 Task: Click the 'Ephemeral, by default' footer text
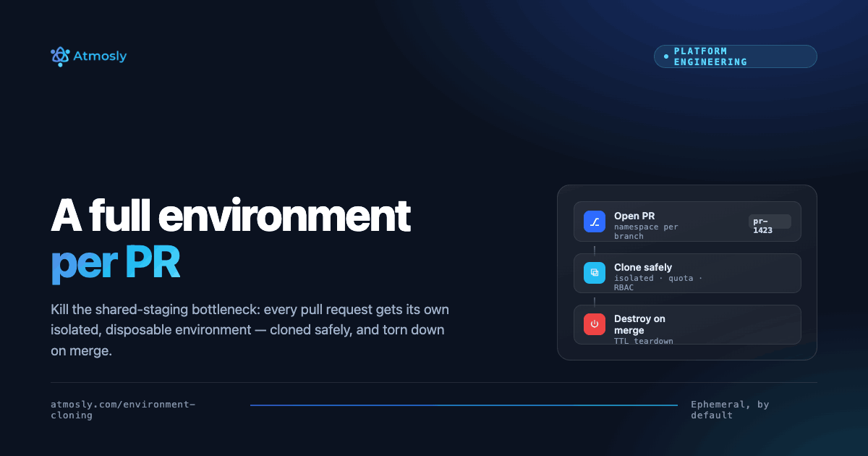click(x=730, y=410)
